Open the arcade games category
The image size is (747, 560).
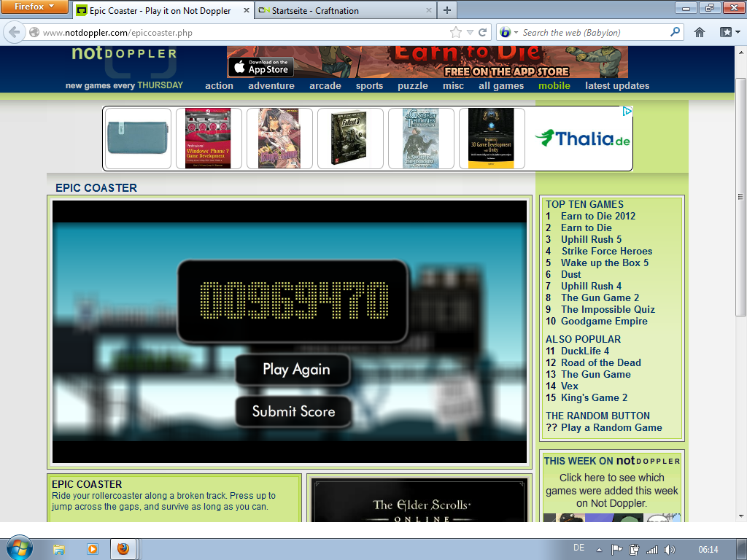tap(325, 86)
